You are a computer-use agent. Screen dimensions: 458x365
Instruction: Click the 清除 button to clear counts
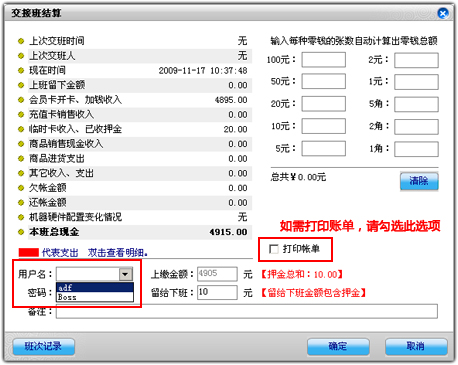tap(419, 181)
